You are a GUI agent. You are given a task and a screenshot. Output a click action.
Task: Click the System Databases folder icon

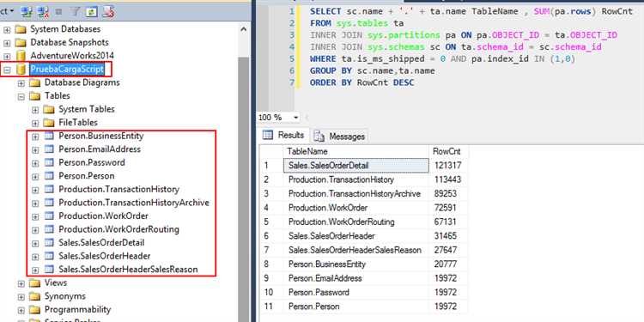click(x=20, y=29)
